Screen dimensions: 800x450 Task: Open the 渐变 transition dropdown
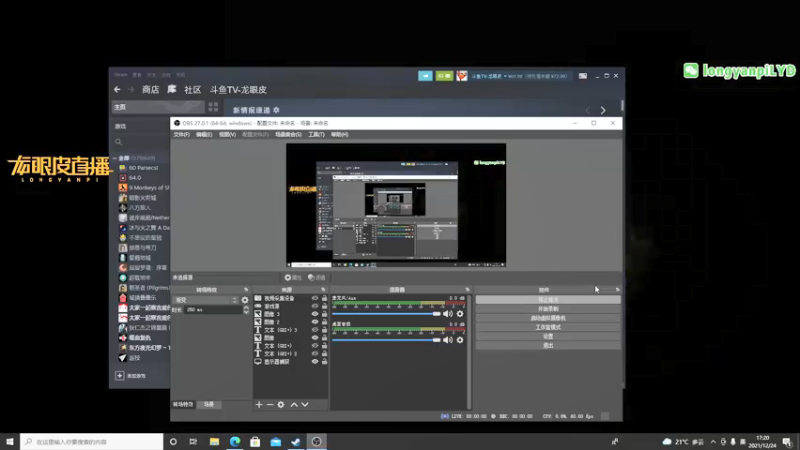click(x=206, y=300)
